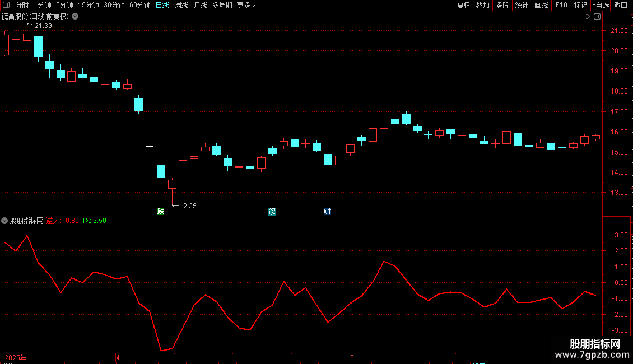This screenshot has height=364, width=633.
Task: Open the indicator dropdown beside 股朋指标网
Action: (4, 221)
